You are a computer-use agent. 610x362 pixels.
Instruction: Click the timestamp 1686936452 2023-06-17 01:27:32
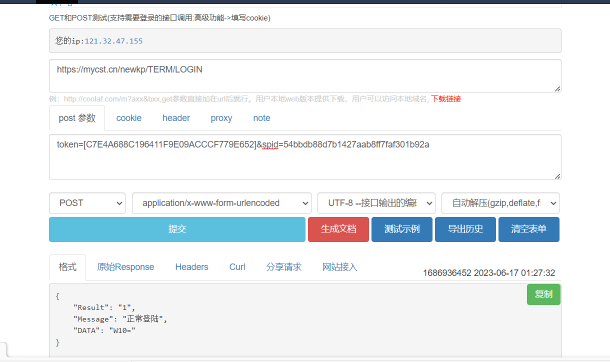[489, 273]
